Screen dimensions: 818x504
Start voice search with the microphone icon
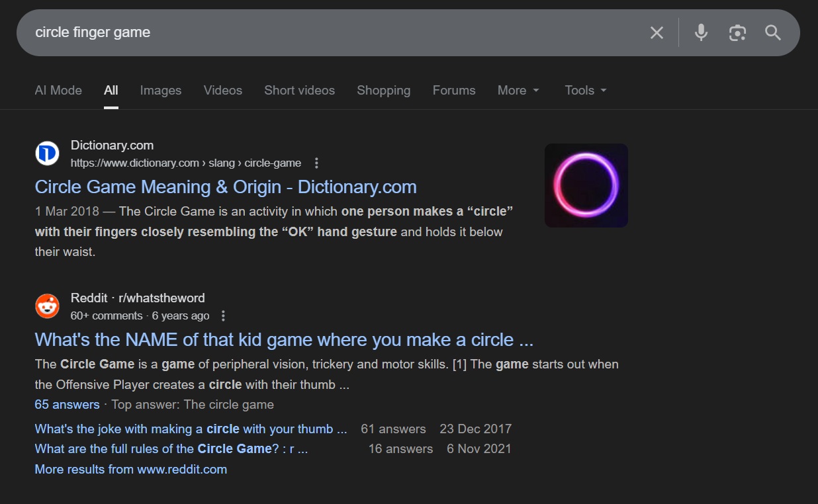(702, 32)
